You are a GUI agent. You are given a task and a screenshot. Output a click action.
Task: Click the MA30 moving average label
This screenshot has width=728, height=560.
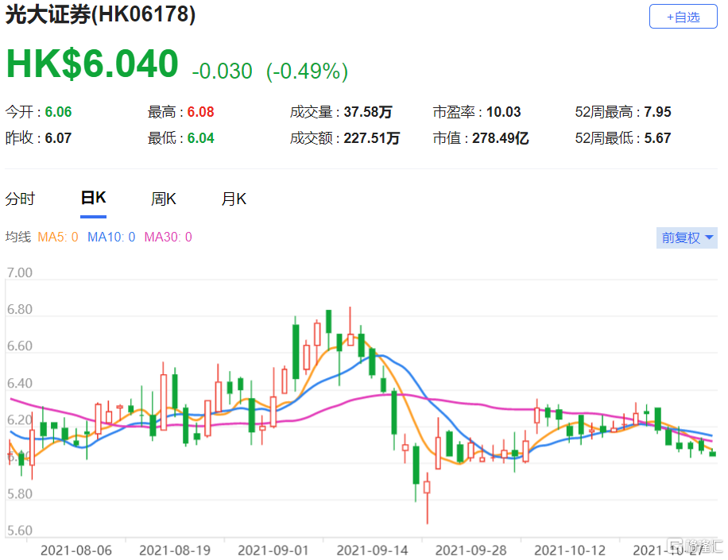click(168, 237)
